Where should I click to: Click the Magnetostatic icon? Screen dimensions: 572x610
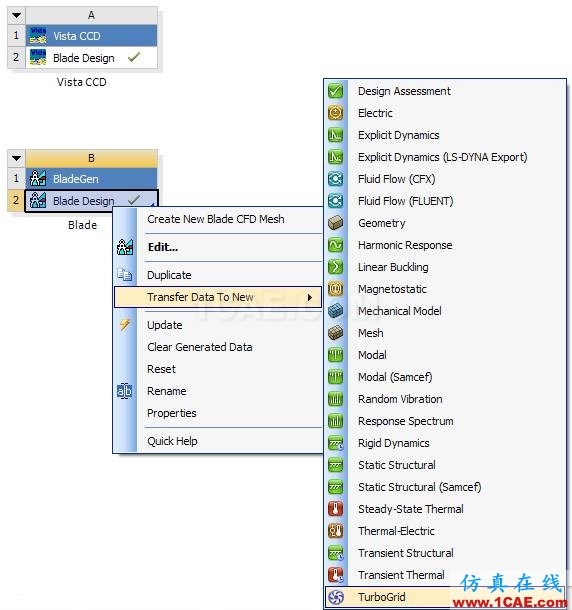coord(335,289)
